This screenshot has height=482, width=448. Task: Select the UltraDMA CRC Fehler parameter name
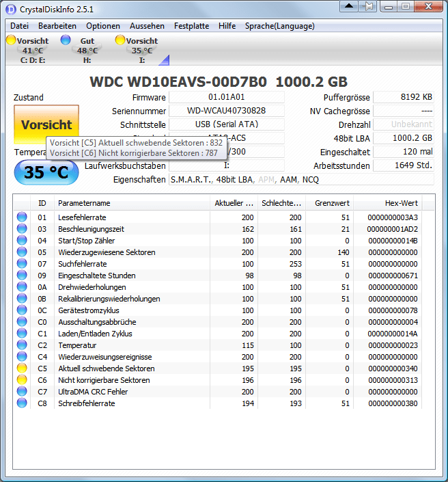(x=93, y=392)
